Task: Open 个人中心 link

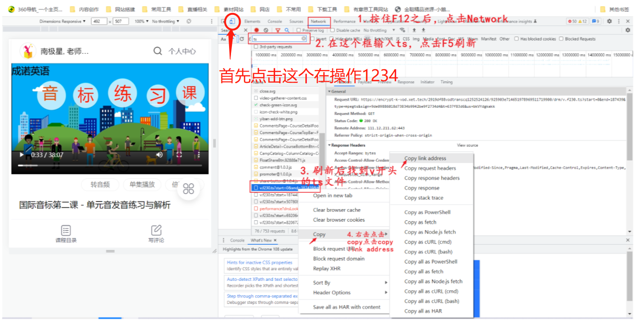Action: coord(182,51)
